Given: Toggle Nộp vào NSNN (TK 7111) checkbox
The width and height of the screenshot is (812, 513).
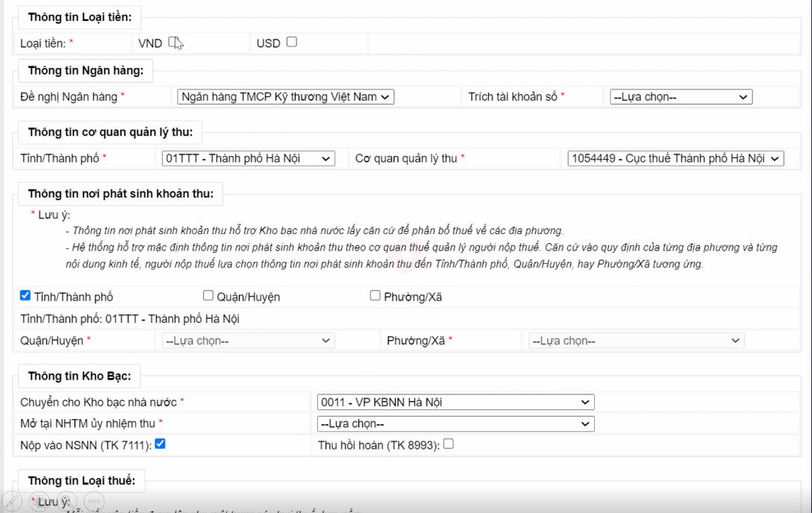Looking at the screenshot, I should (160, 444).
